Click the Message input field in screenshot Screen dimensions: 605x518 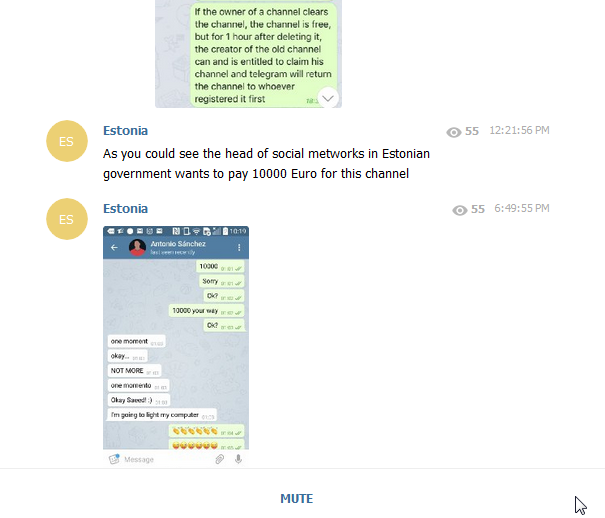pos(168,459)
